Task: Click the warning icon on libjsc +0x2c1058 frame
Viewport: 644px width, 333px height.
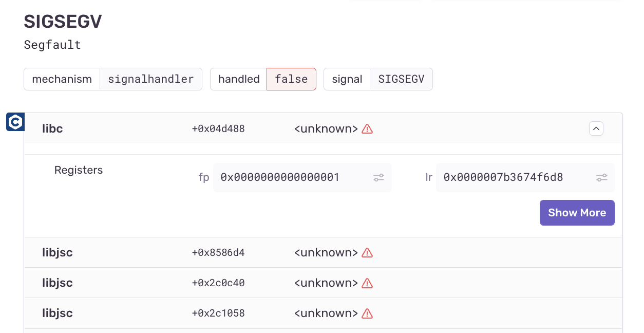Action: [x=367, y=313]
